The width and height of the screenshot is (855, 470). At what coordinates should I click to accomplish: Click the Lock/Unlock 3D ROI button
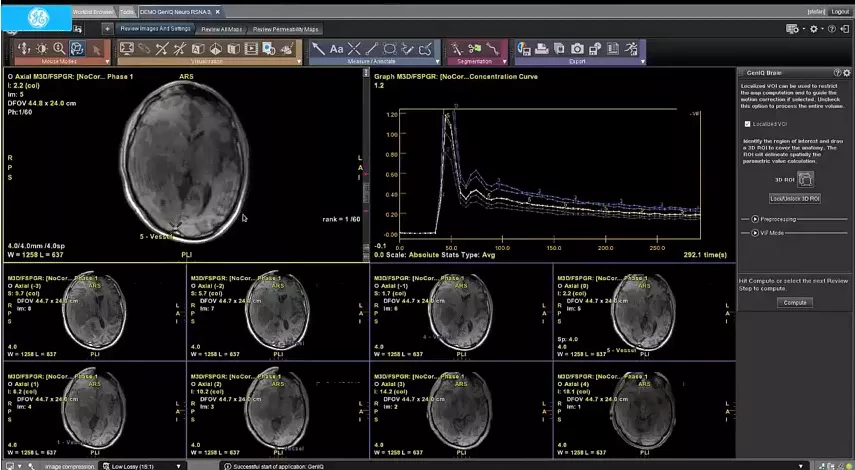[794, 199]
